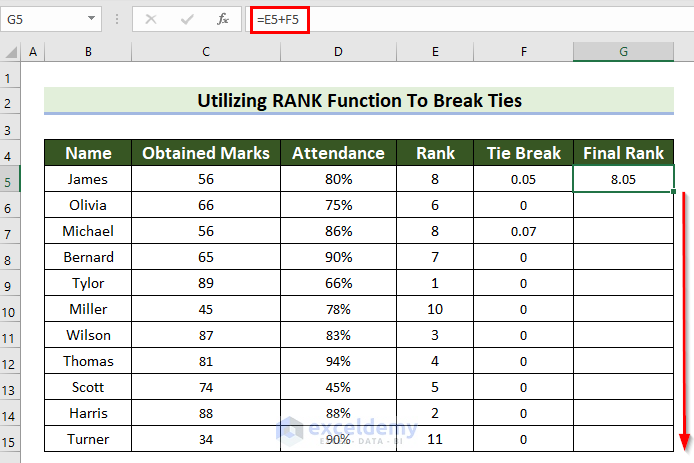This screenshot has width=694, height=463.
Task: Click Olivia's Obtained Marks value 66
Action: tap(206, 205)
